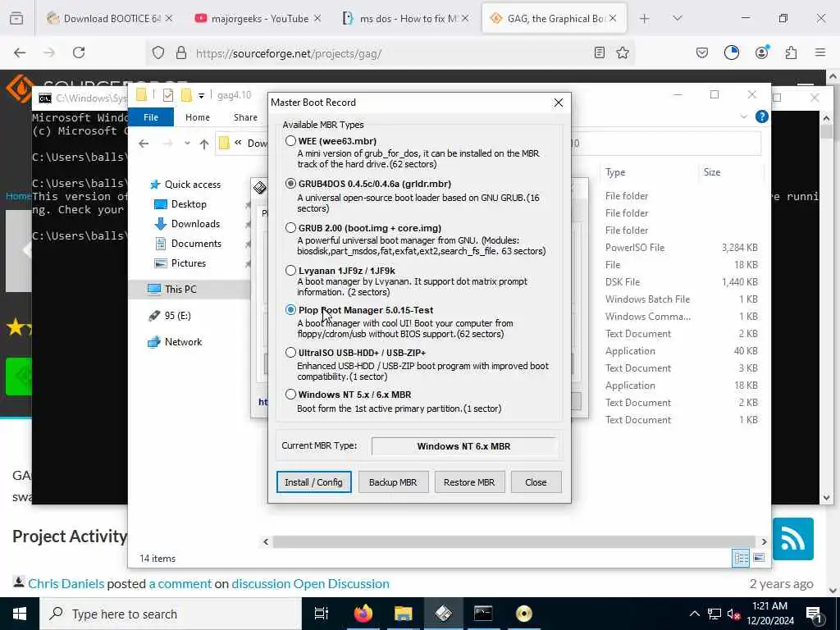The height and width of the screenshot is (630, 840).
Task: Toggle Firefox reader view icon
Action: 600,52
